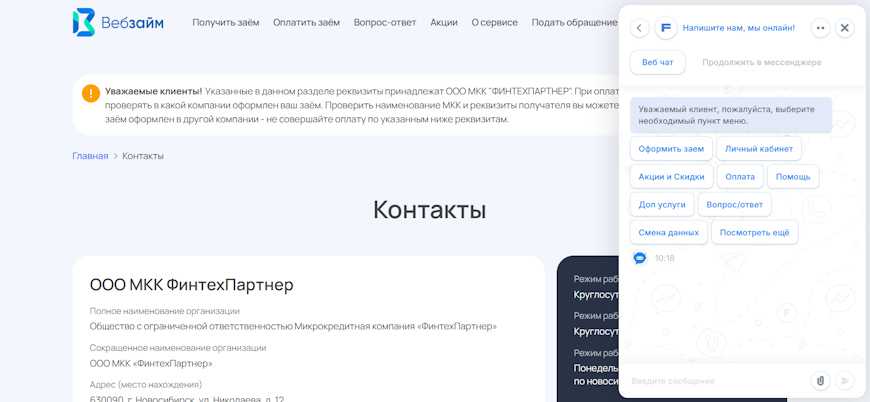Screen dimensions: 870x402
Task: Click the Личный кабинет chat button
Action: 759,149
